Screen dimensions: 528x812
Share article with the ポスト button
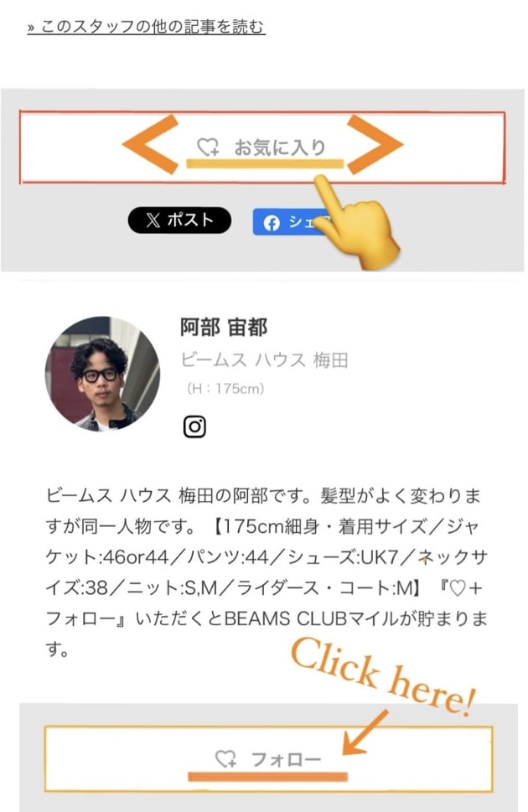tap(179, 220)
